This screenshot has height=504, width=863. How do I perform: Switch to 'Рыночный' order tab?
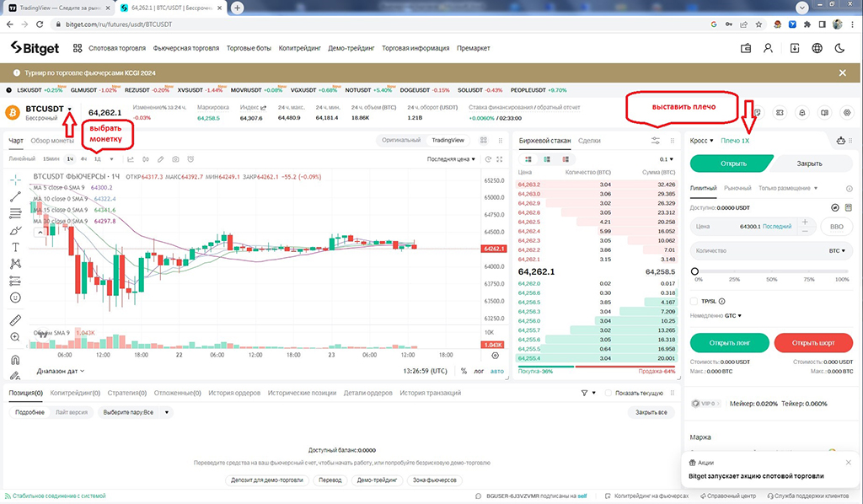[x=737, y=188]
